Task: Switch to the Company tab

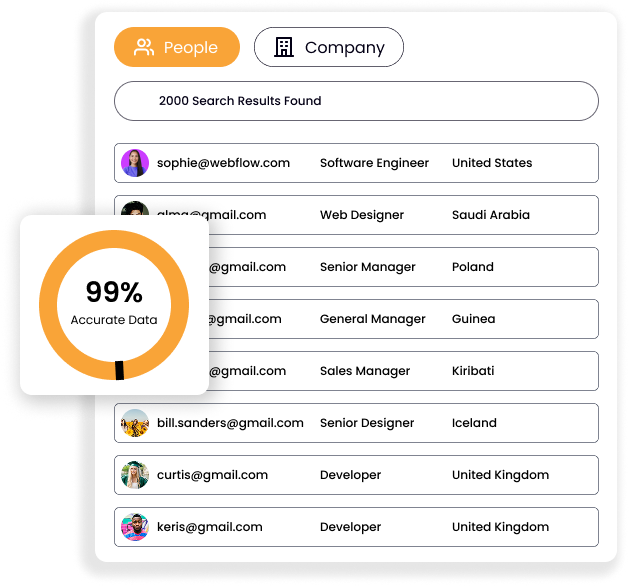Action: click(x=329, y=47)
